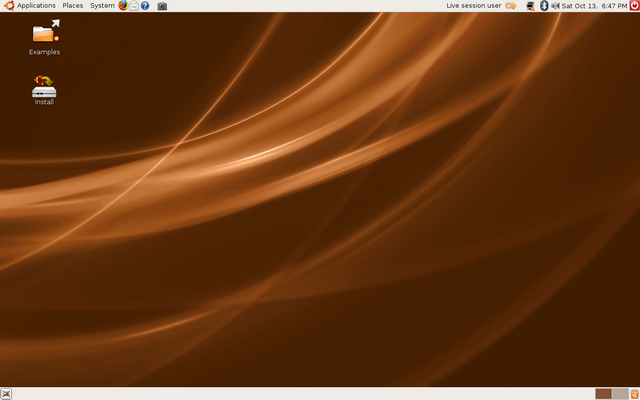Image resolution: width=640 pixels, height=400 pixels.
Task: Select the Install desktop icon
Action: (44, 90)
